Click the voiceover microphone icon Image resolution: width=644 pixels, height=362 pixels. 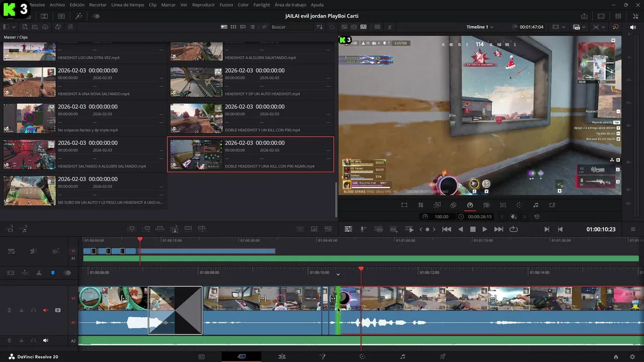tap(363, 229)
